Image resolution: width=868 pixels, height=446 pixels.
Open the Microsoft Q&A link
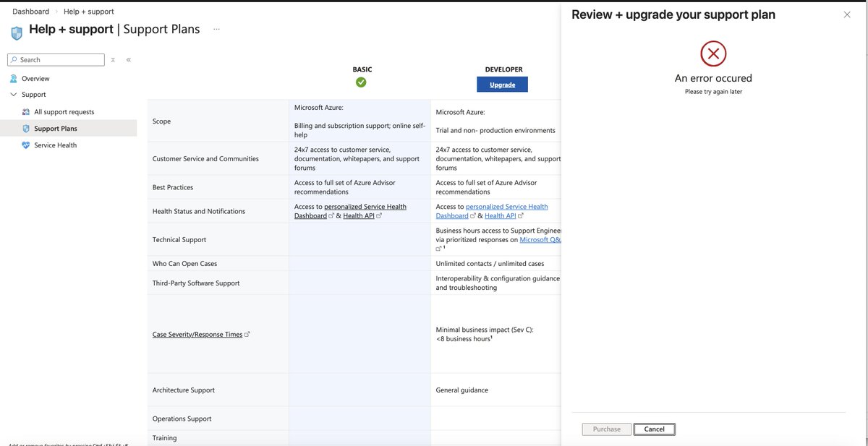pyautogui.click(x=540, y=239)
